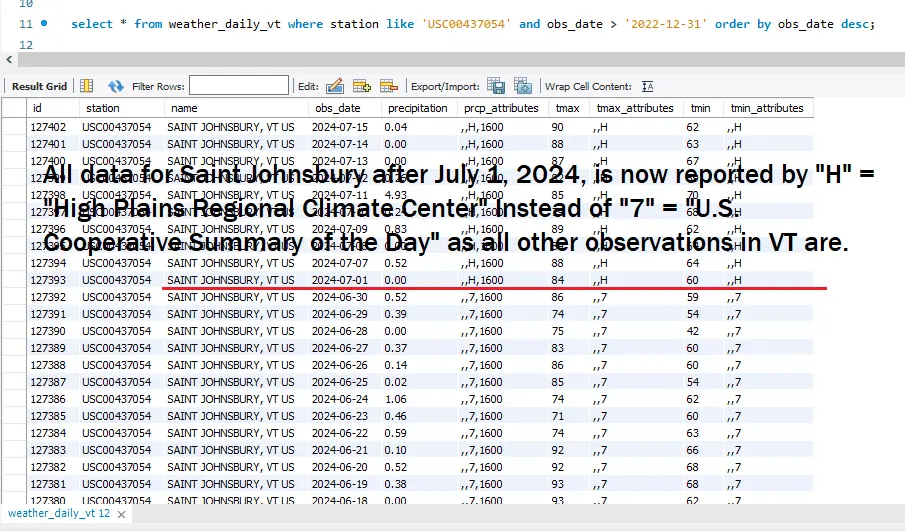The height and width of the screenshot is (531, 905).
Task: Select the row with id 127393
Action: point(48,280)
